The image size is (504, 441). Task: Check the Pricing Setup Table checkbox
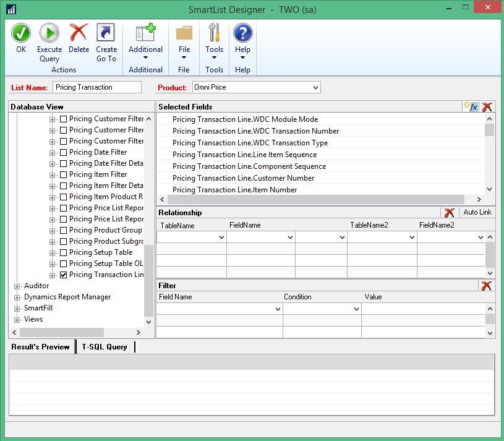coord(63,252)
